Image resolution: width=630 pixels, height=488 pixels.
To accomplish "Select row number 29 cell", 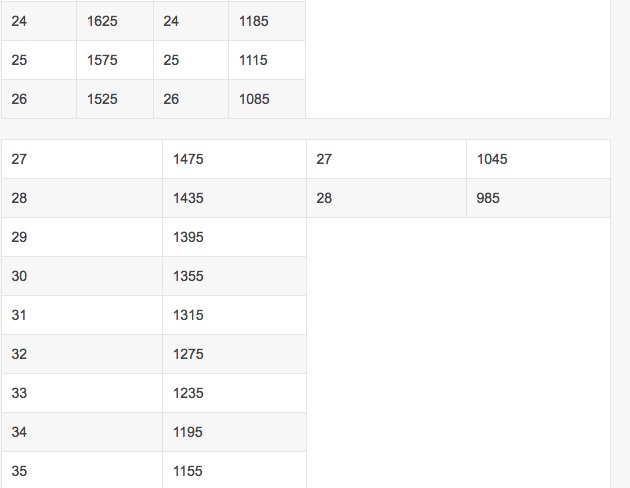I will coord(82,237).
